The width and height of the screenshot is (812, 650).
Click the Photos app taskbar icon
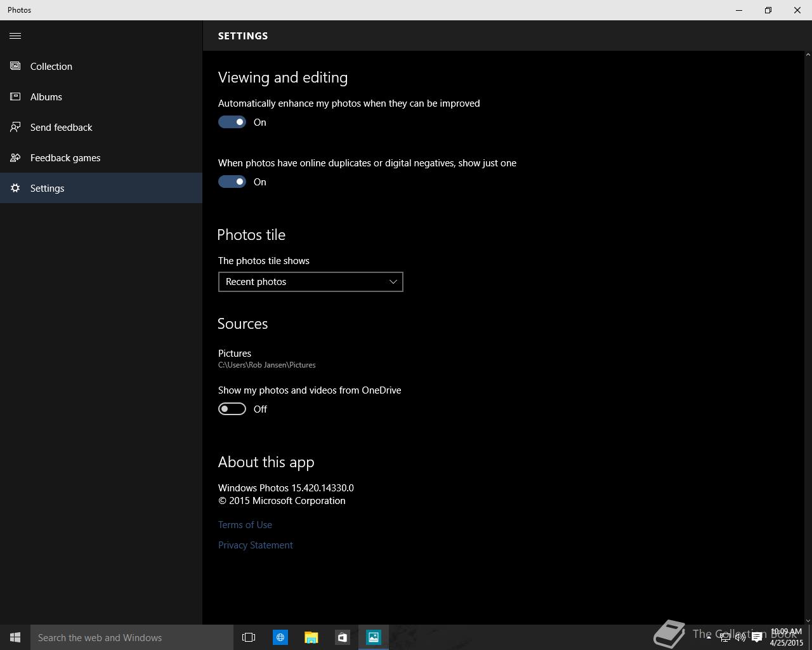374,637
